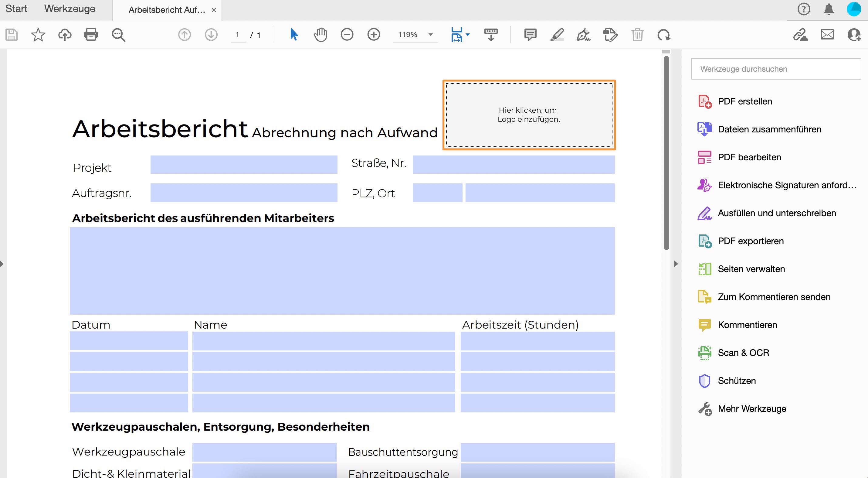Open the 119% zoom level dropdown

(430, 34)
